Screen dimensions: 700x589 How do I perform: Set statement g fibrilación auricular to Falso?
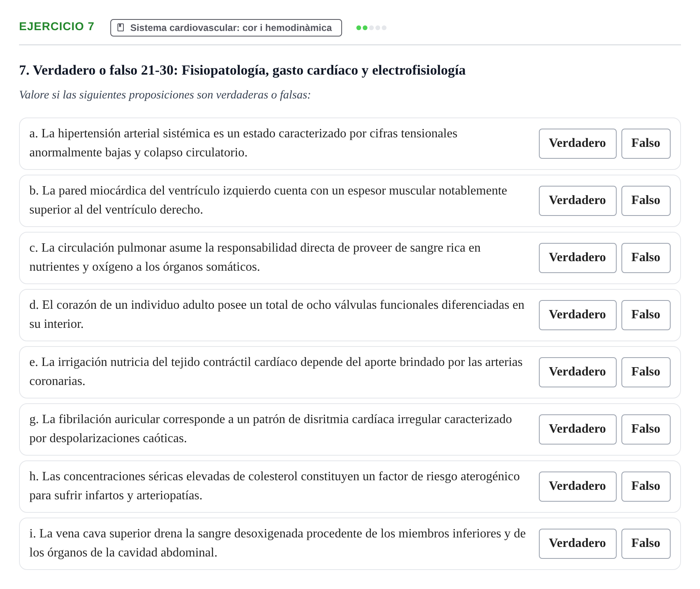[x=646, y=429]
